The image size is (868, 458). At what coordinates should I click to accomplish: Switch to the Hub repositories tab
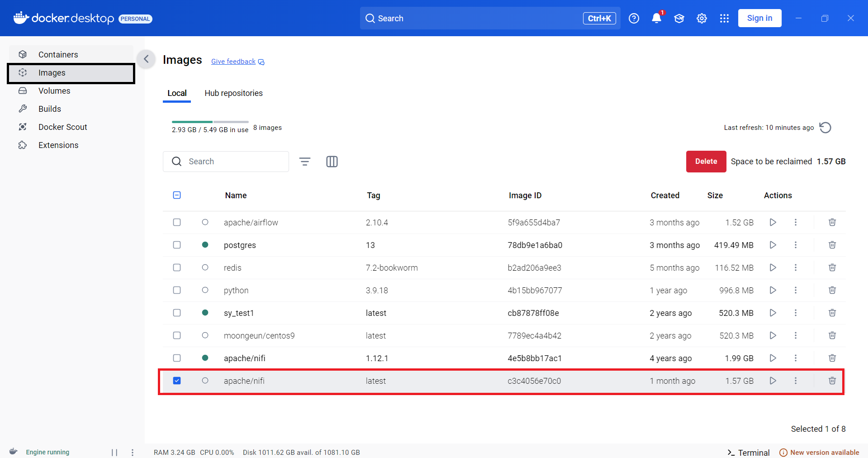pos(233,93)
